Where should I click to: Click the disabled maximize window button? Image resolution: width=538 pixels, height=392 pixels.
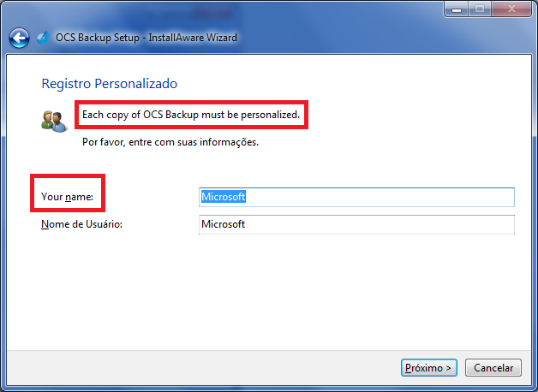tap(480, 9)
